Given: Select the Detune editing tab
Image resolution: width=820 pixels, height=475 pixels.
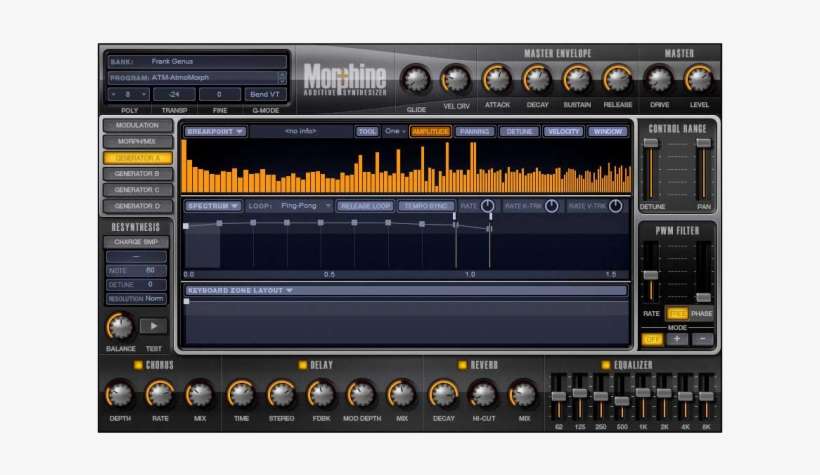Looking at the screenshot, I should 519,132.
